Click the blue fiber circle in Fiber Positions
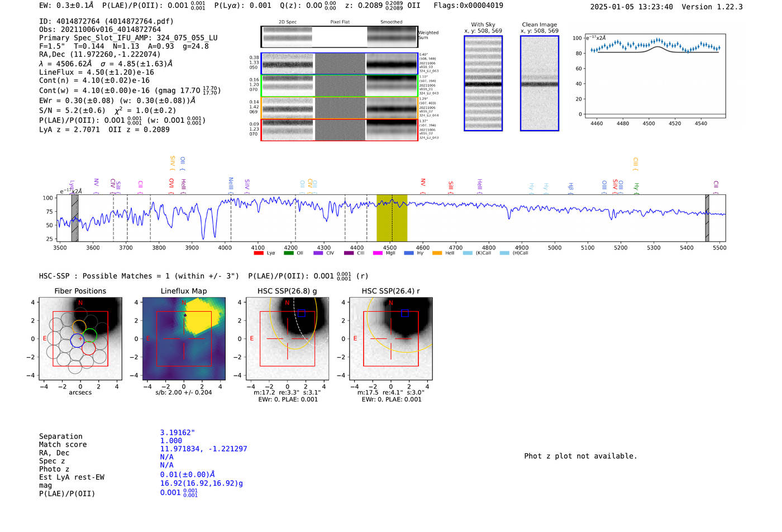 (x=77, y=341)
